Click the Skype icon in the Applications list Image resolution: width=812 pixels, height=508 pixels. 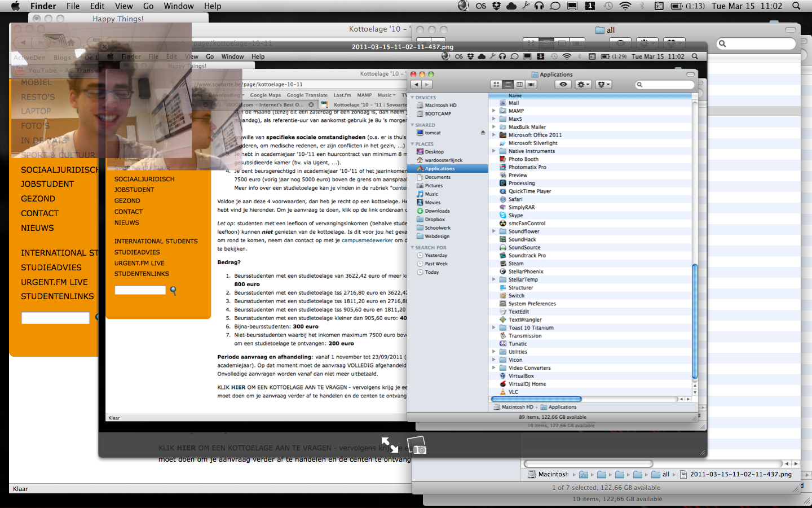(503, 215)
